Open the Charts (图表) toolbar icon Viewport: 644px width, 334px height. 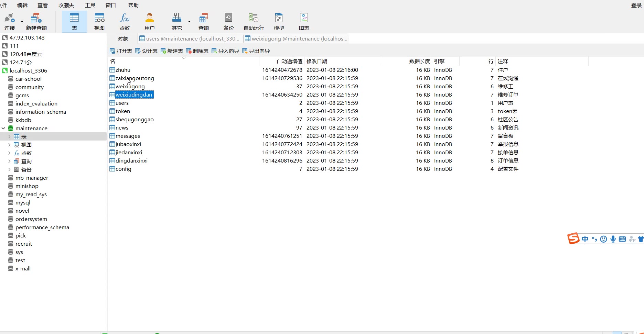[304, 22]
